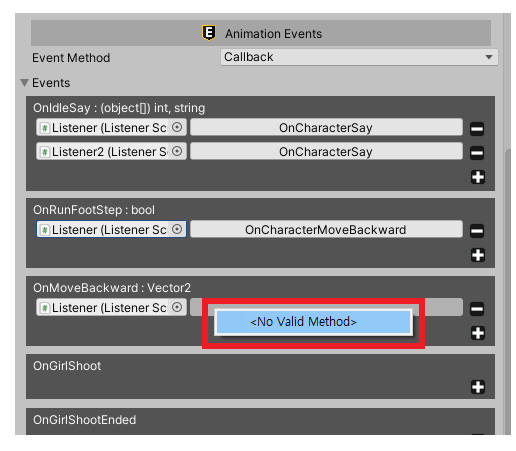The image size is (516, 451).
Task: Add a listener to OnIdleSay event
Action: pos(478,177)
